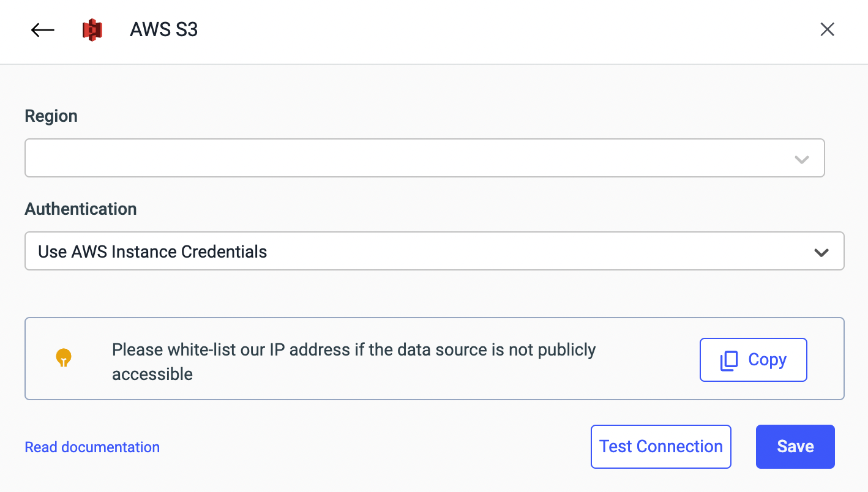868x492 pixels.
Task: Expand the Authentication dropdown chevron
Action: [x=821, y=252]
